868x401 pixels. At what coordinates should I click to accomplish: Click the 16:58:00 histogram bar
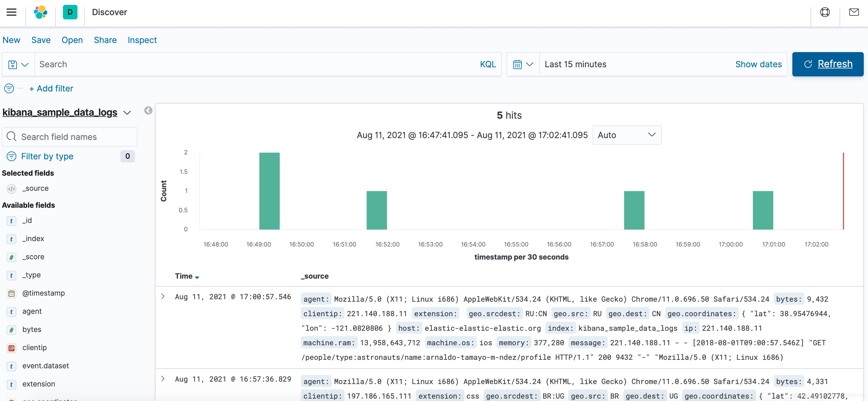point(634,210)
